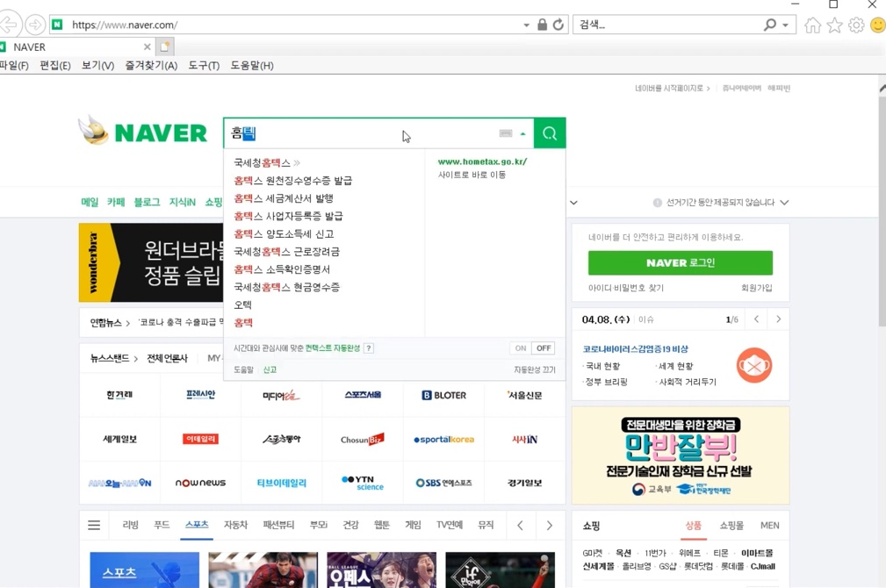Open the 편집(E) menu
886x588 pixels.
(54, 66)
